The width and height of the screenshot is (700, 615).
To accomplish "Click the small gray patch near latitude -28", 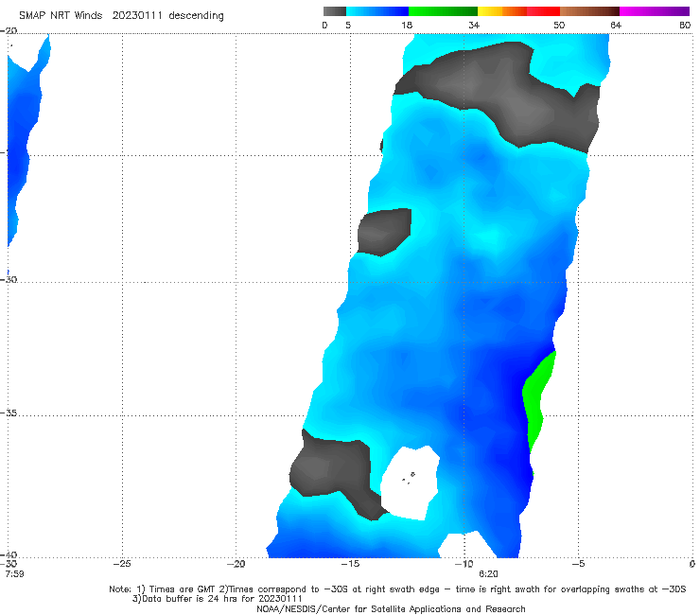I will pos(384,232).
